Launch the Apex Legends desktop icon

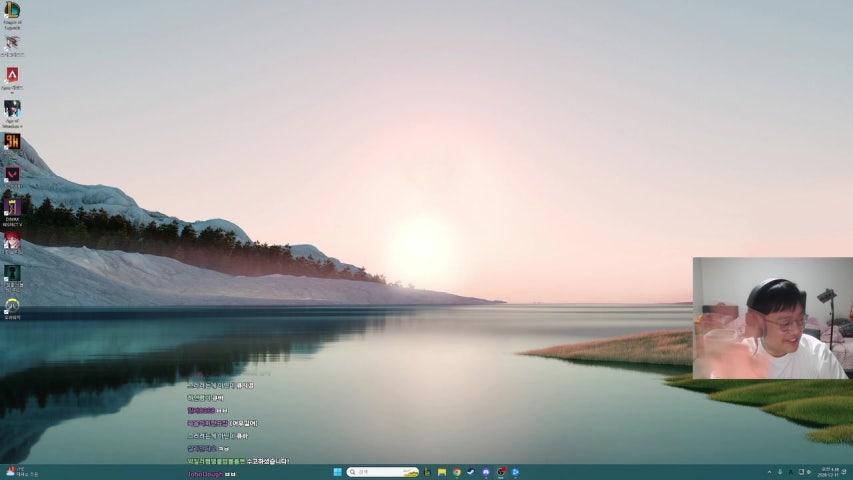12,75
